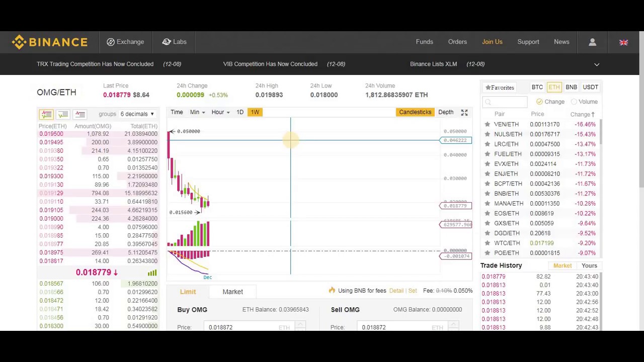Click the BNB fees flame icon
This screenshot has width=644, height=362.
tap(332, 290)
